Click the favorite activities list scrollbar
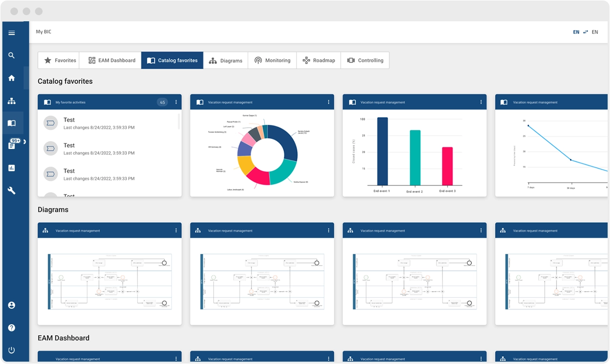 (178, 121)
